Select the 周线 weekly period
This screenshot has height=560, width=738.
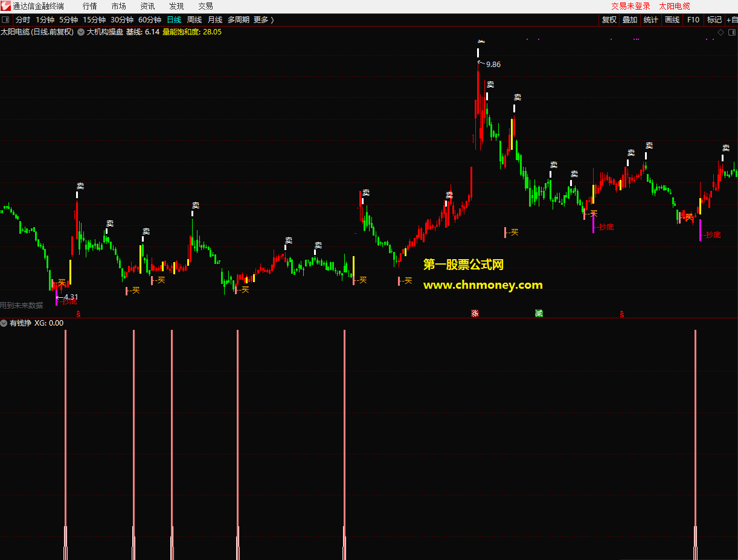click(x=194, y=20)
